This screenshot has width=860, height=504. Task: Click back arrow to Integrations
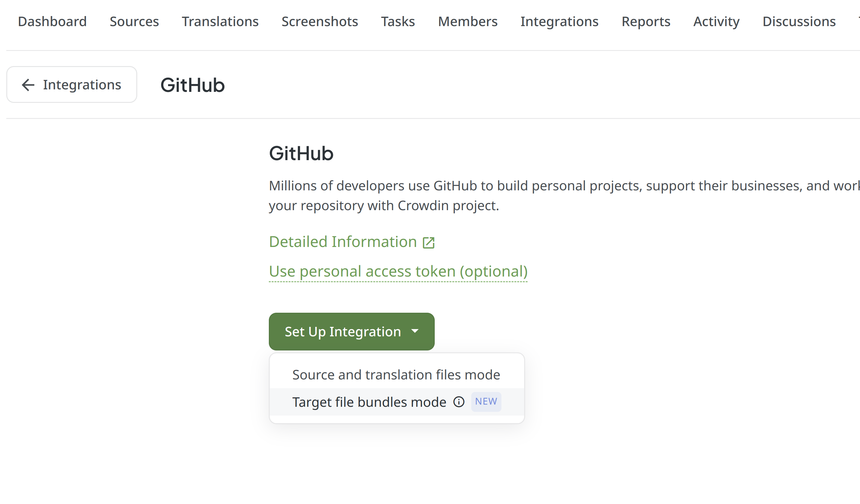[x=71, y=85]
